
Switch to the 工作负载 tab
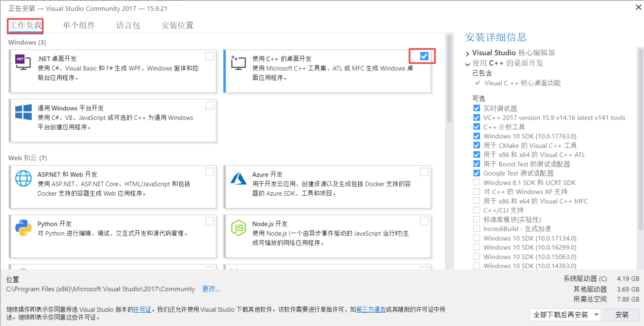point(26,25)
